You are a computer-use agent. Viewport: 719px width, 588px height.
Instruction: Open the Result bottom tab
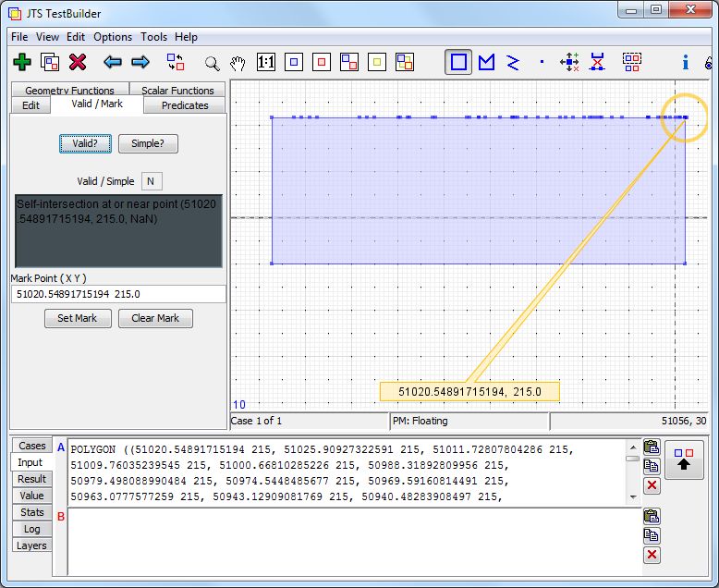(x=32, y=479)
